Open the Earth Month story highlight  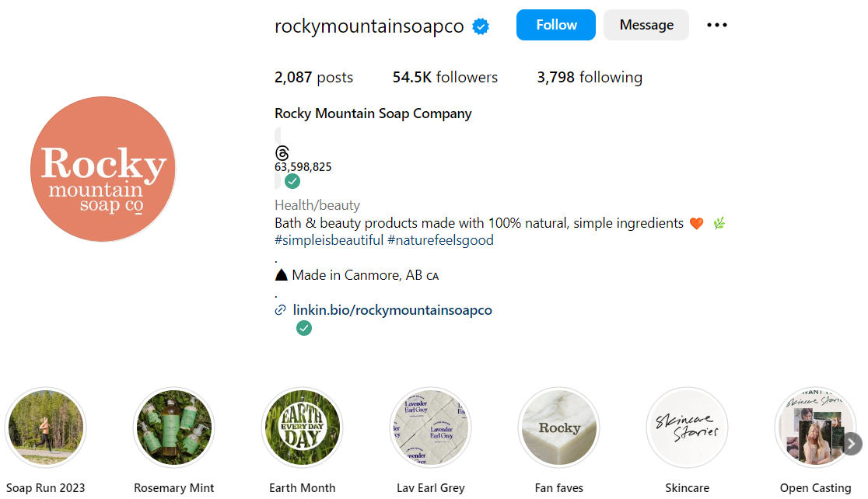coord(302,427)
